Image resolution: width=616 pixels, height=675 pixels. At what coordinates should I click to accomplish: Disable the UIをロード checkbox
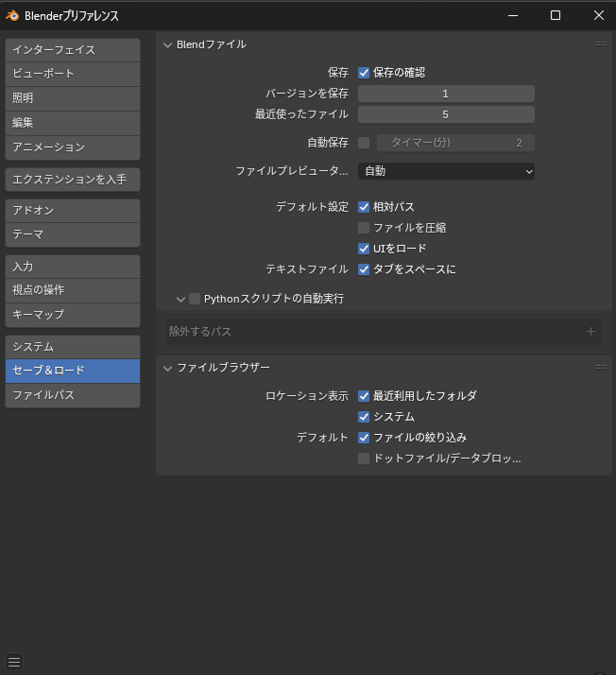[x=364, y=249]
